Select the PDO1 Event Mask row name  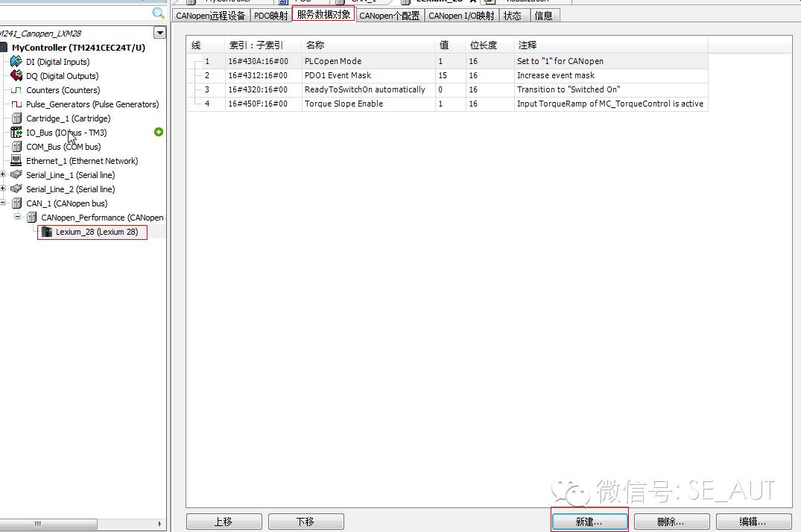pyautogui.click(x=338, y=75)
